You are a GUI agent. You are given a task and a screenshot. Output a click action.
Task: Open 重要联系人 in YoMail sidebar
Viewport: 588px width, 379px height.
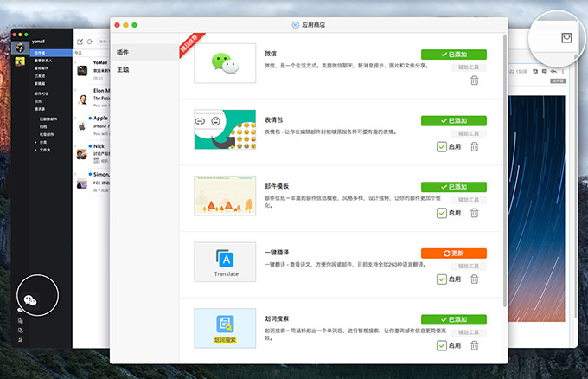(x=43, y=61)
